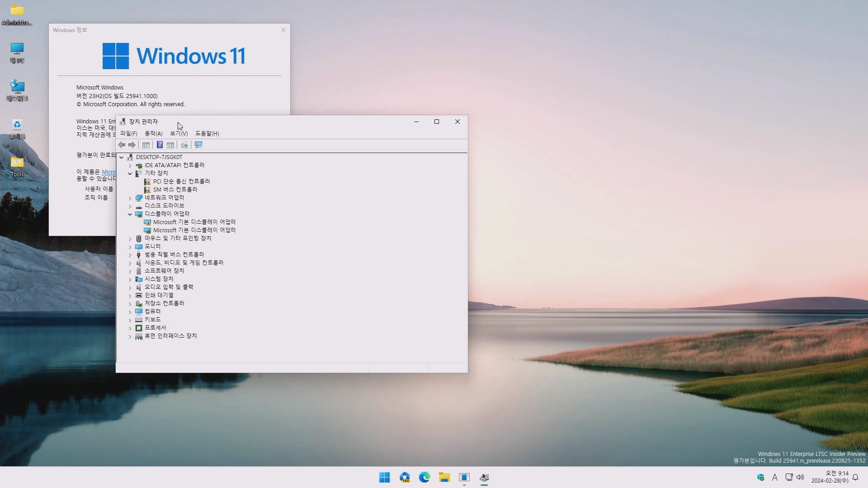Viewport: 868px width, 488px height.
Task: Select SM 버스 컨트롤러 device
Action: [175, 190]
